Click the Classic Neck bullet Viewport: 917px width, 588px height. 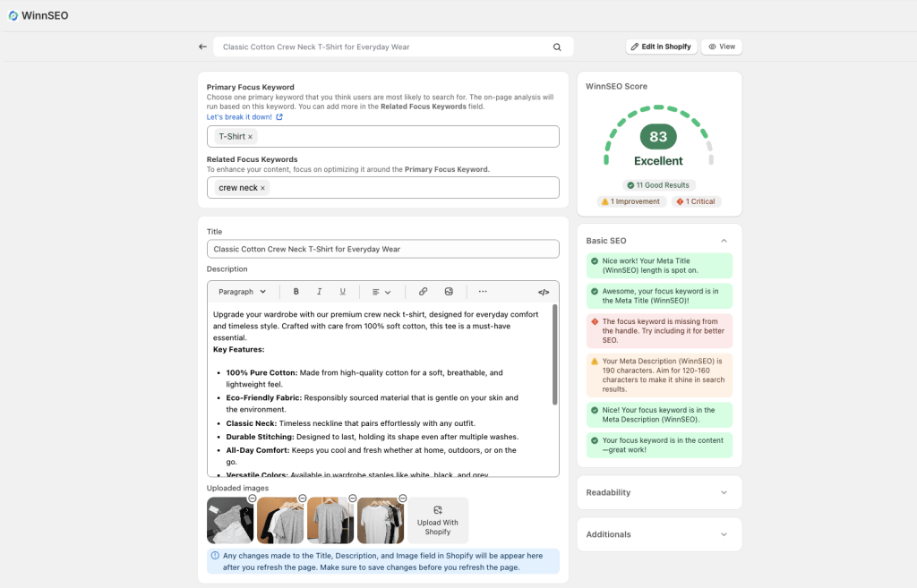pyautogui.click(x=350, y=423)
